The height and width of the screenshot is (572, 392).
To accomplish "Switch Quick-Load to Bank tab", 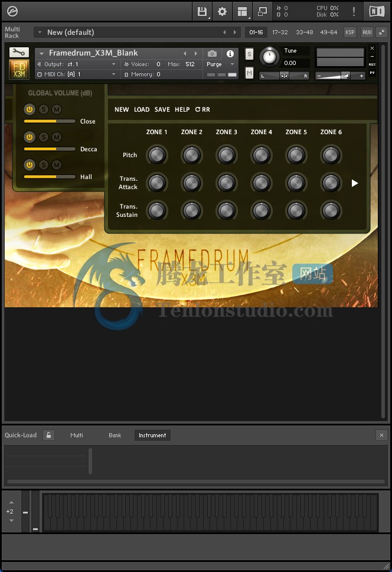I will 115,435.
